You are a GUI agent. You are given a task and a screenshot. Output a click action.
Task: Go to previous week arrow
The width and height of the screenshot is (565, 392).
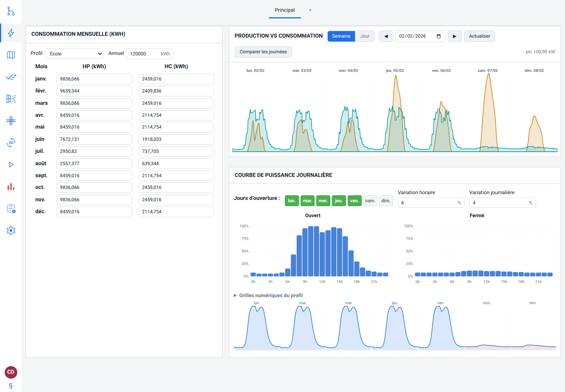point(386,36)
